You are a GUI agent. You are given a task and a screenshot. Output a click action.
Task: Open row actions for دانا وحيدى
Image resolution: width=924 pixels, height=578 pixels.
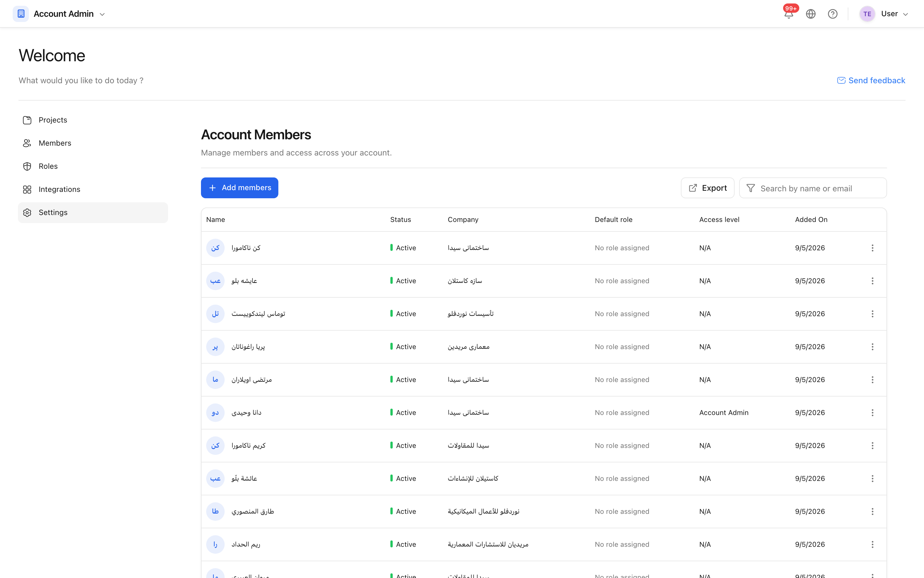[x=872, y=413]
